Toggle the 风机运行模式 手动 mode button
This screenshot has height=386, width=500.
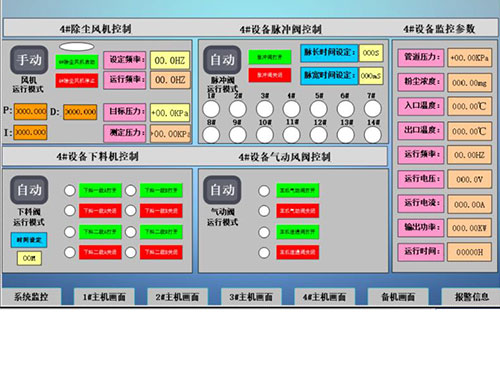point(29,60)
